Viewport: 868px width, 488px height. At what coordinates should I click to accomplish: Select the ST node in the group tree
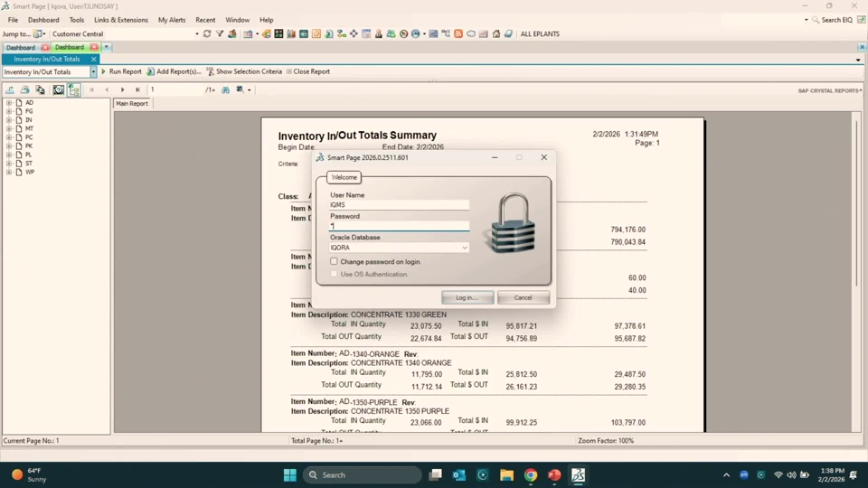(x=29, y=164)
